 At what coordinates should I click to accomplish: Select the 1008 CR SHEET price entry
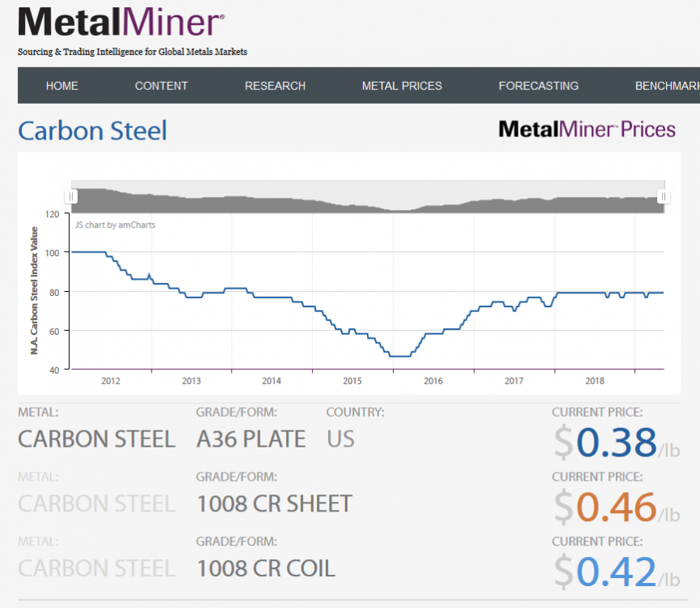click(x=274, y=503)
